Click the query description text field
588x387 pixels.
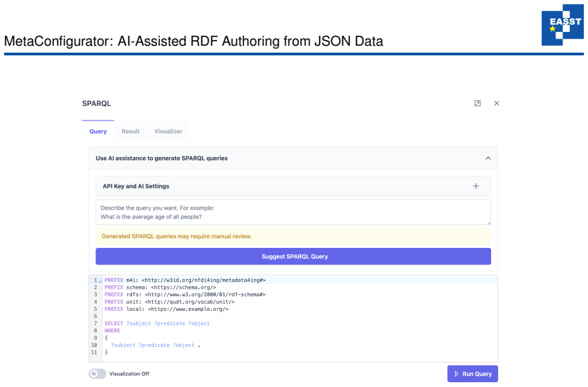coord(293,213)
